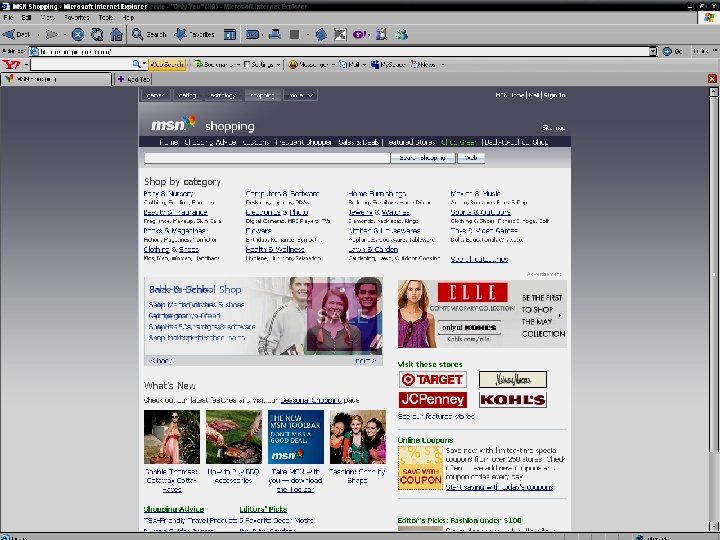This screenshot has width=720, height=540.
Task: Open the View menu
Action: tap(47, 17)
